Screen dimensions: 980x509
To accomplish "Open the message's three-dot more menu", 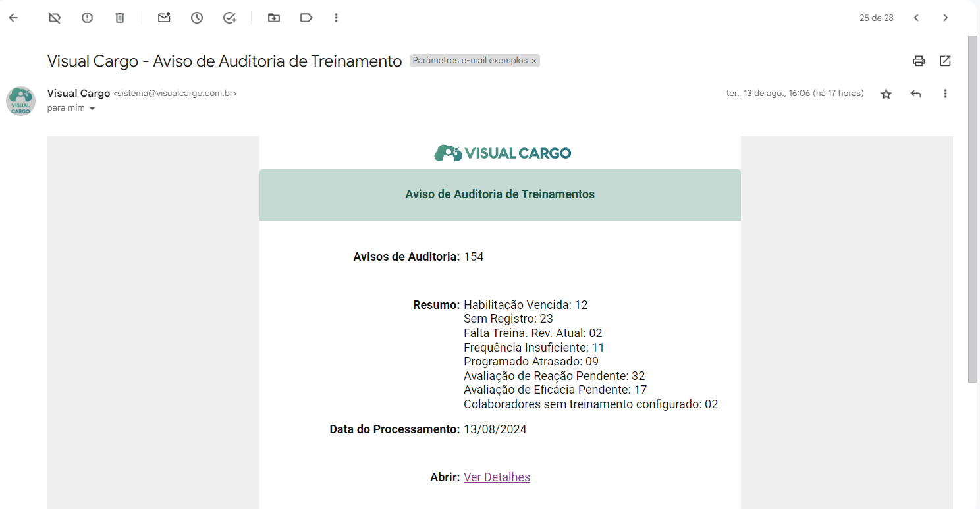I will tap(945, 94).
